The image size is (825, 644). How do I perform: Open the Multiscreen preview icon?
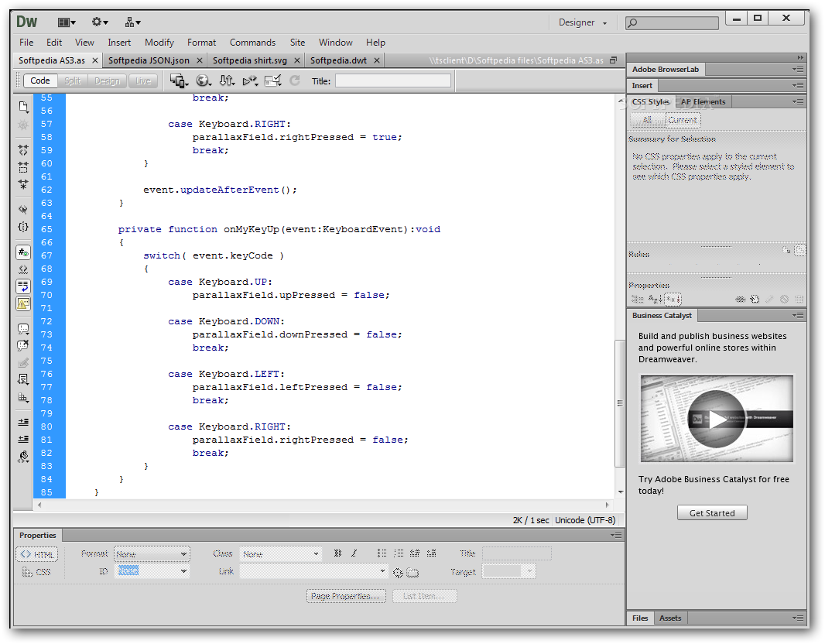coord(179,80)
